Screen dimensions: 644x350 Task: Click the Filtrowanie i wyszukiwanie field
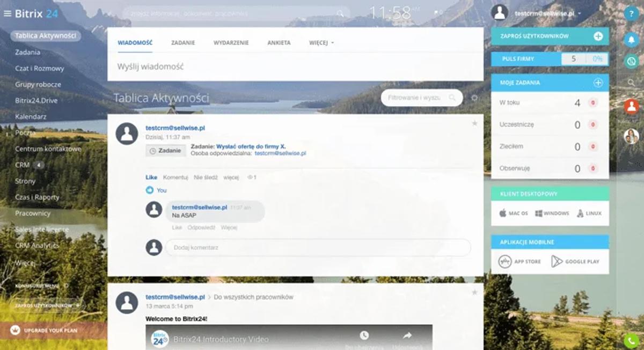click(x=421, y=98)
